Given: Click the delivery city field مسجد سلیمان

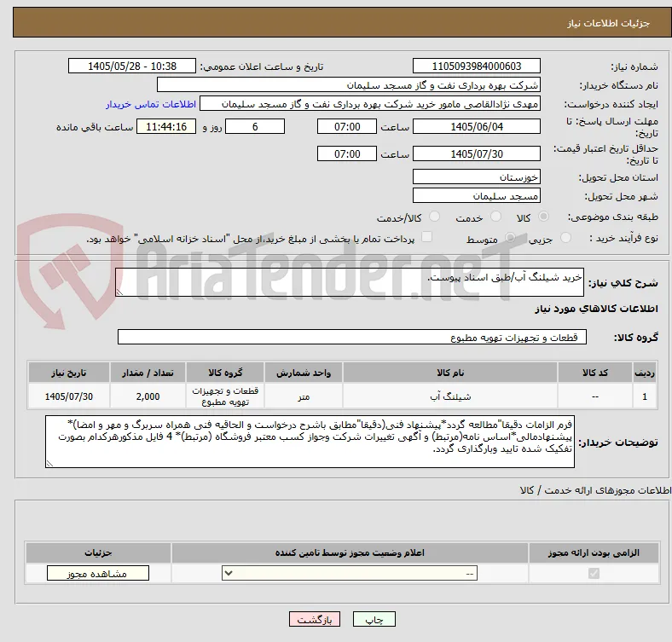Looking at the screenshot, I should (476, 195).
